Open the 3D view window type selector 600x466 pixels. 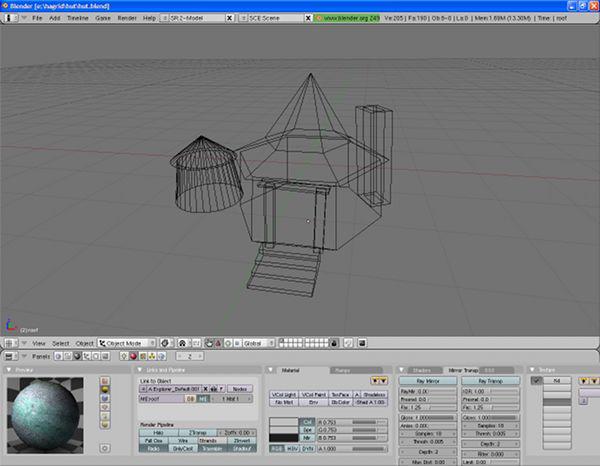[10, 343]
